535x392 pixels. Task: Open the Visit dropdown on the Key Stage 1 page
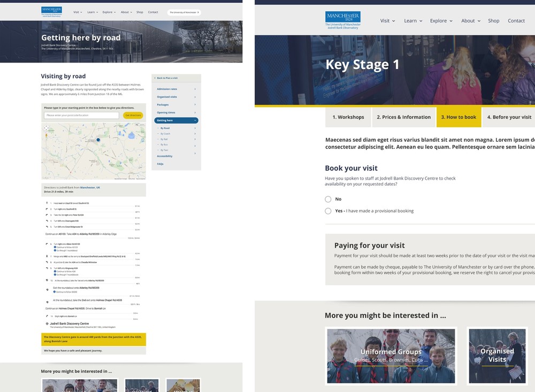click(387, 21)
